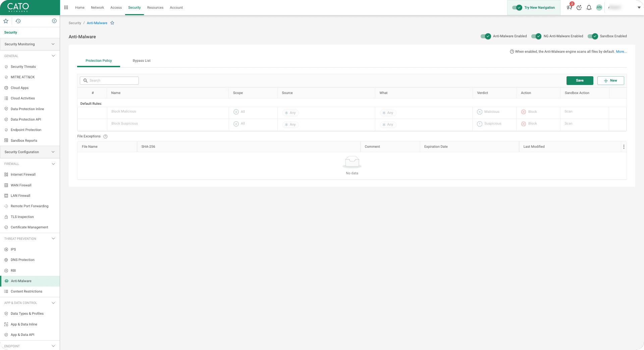Collapse the GENERAL group chevron
The image size is (644, 350).
tap(53, 56)
